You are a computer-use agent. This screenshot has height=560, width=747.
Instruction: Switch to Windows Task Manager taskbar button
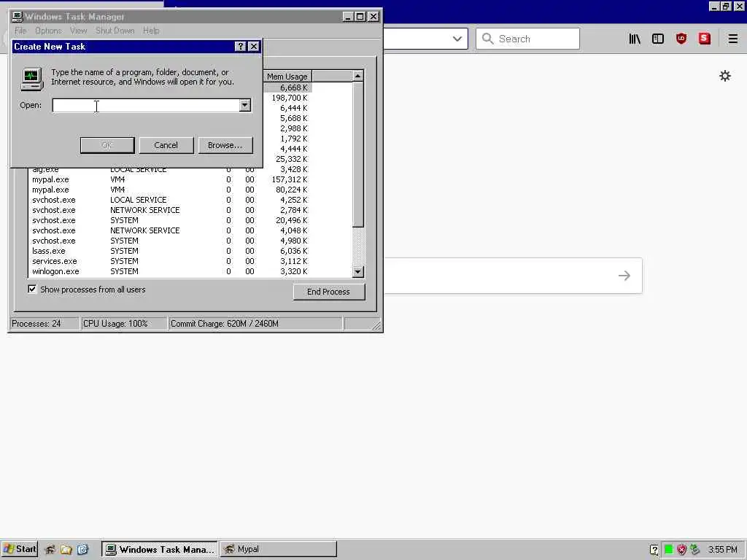pyautogui.click(x=160, y=549)
